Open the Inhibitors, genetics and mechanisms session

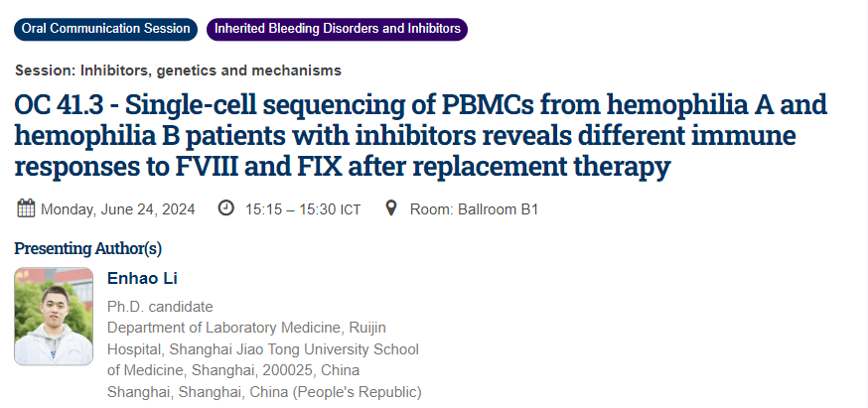[179, 70]
